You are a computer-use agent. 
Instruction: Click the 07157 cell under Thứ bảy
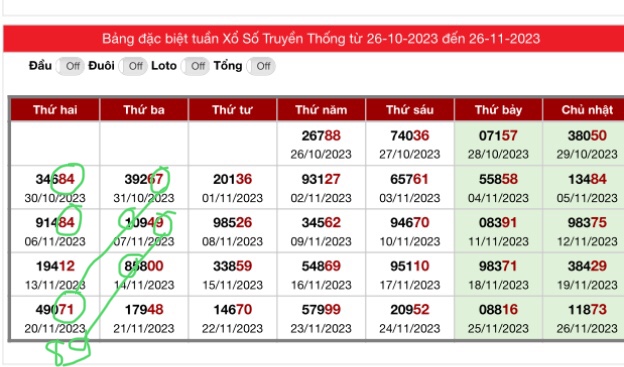[498, 144]
